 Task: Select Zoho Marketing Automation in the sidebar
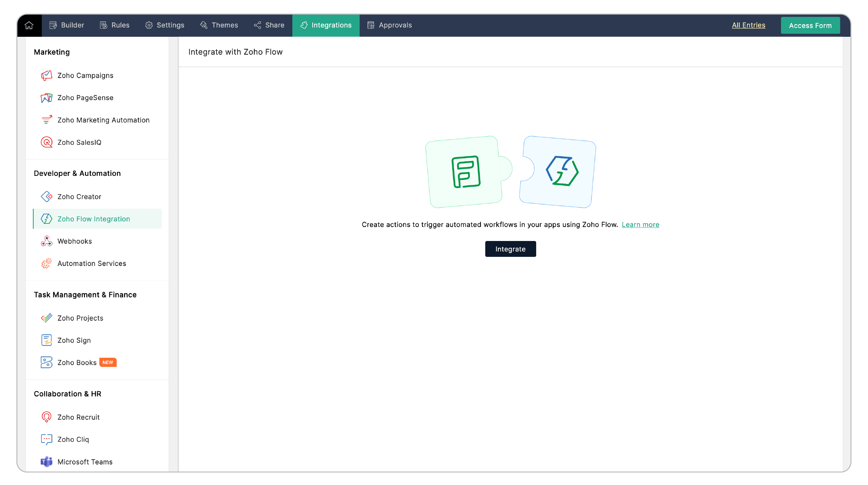103,120
